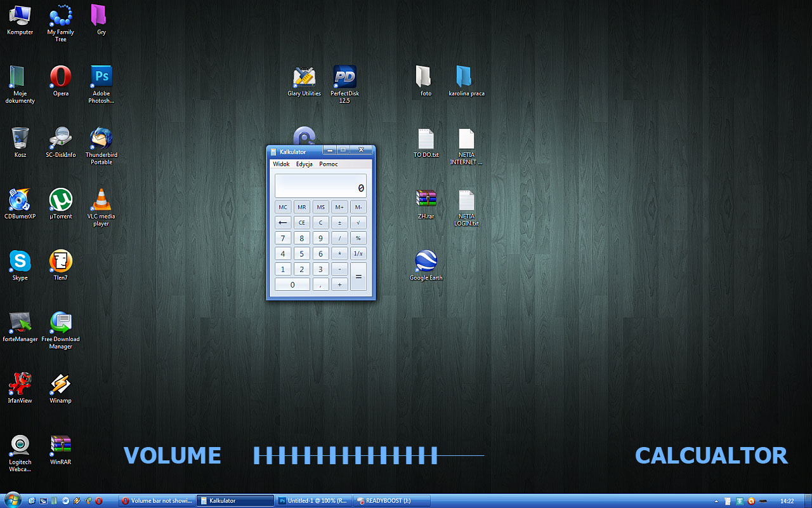Open Thunderbird Portable shortcut

coord(101,146)
